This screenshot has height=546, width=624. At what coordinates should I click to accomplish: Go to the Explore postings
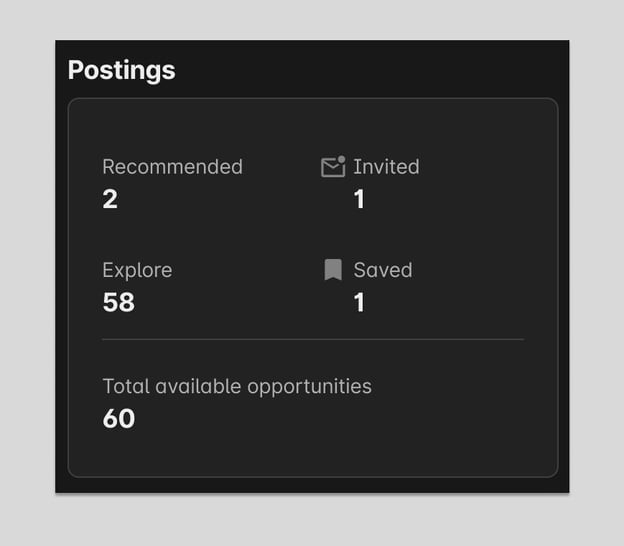click(x=137, y=270)
